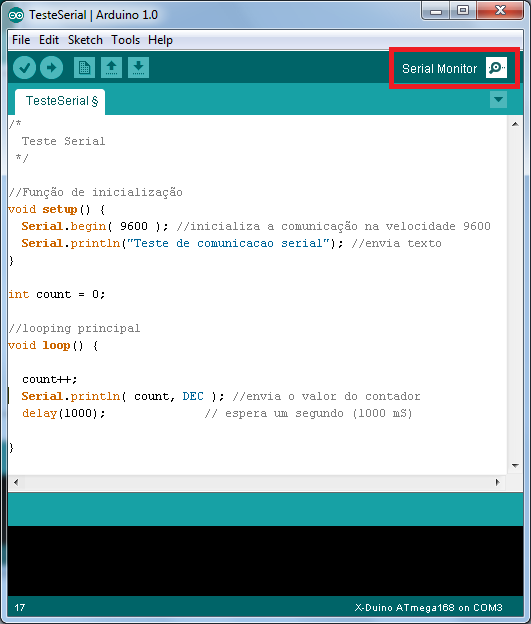The width and height of the screenshot is (531, 624).
Task: Click inside the black console output area
Action: [x=265, y=561]
